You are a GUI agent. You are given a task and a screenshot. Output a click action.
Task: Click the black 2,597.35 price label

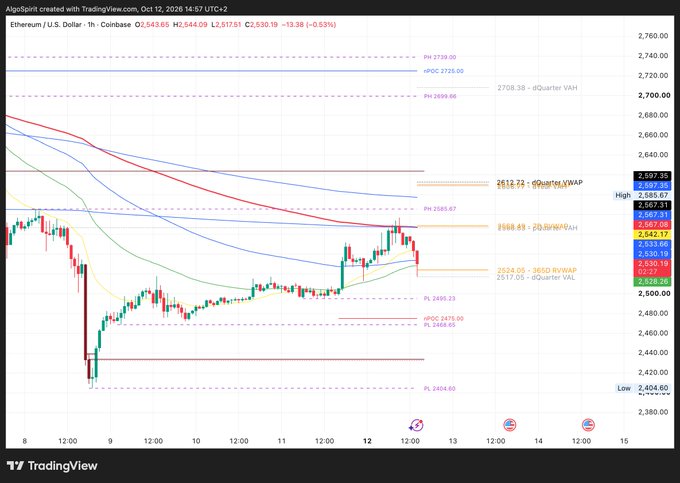click(x=652, y=176)
